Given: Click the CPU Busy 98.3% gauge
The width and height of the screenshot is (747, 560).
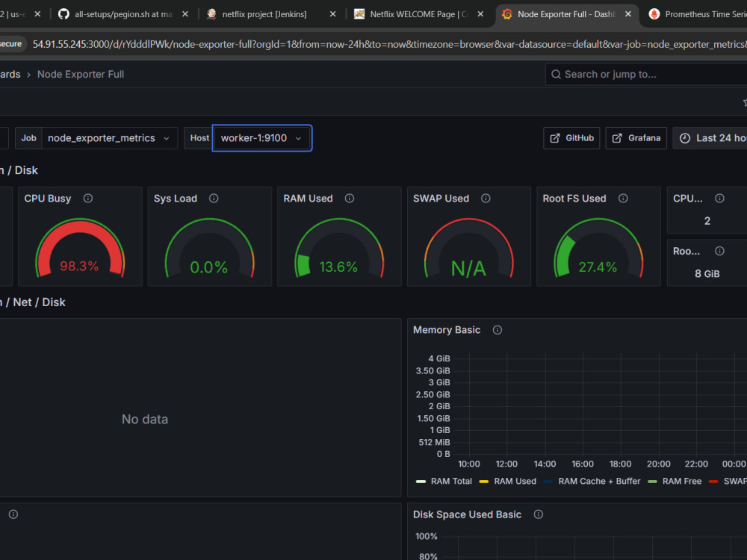Looking at the screenshot, I should click(80, 249).
